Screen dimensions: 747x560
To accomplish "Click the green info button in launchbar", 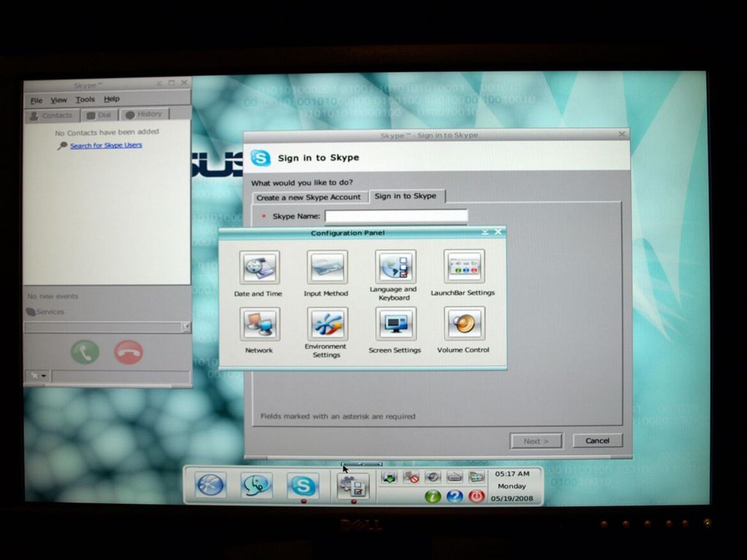I will tap(433, 497).
